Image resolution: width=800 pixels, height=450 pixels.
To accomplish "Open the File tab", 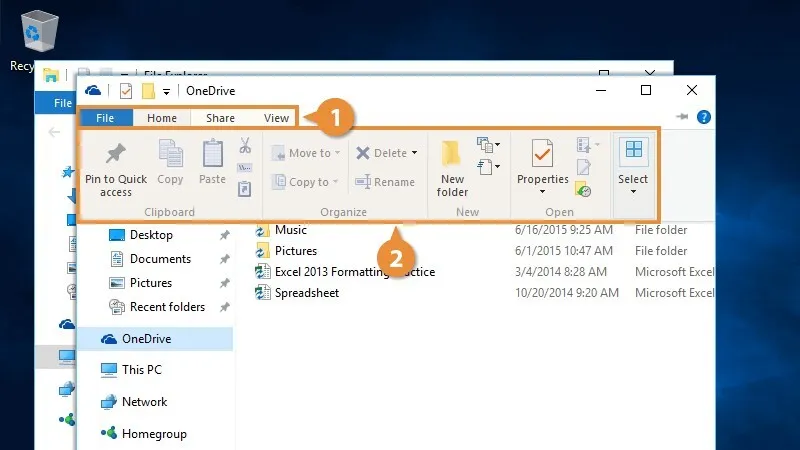I will click(105, 118).
